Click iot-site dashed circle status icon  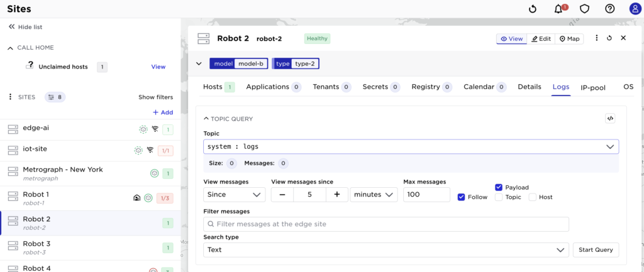click(138, 150)
